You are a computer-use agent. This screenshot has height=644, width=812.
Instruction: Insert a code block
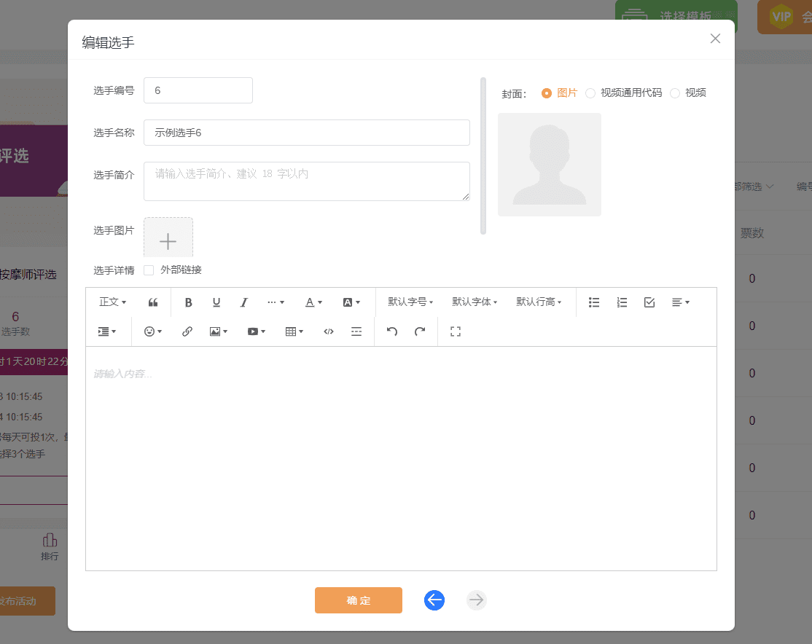tap(328, 331)
